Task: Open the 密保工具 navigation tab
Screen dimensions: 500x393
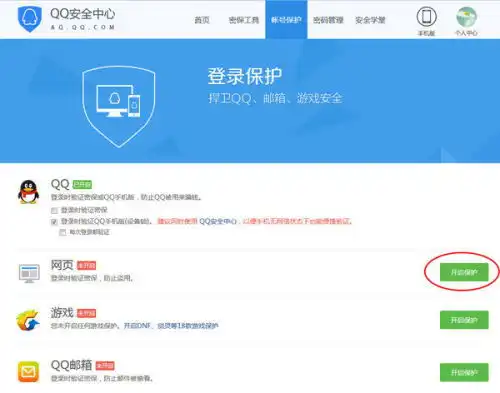Action: (244, 20)
